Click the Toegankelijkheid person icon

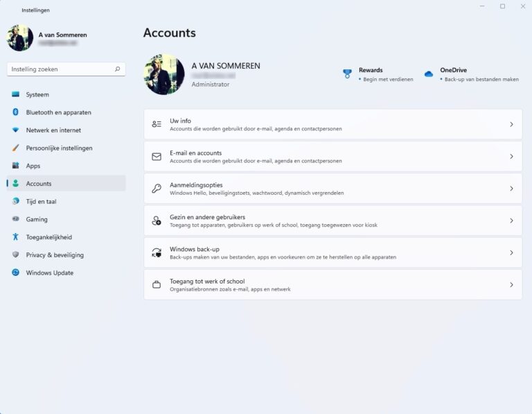pos(15,237)
